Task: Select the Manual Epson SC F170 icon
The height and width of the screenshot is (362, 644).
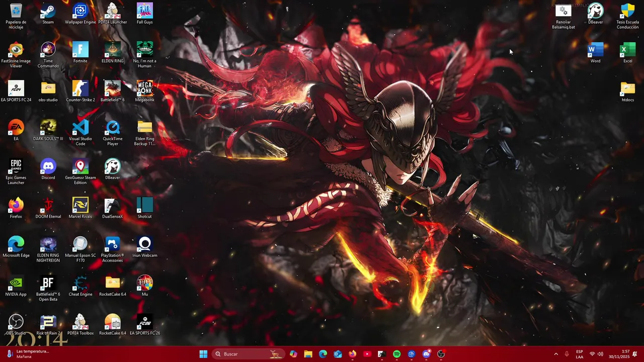Action: pos(80,249)
